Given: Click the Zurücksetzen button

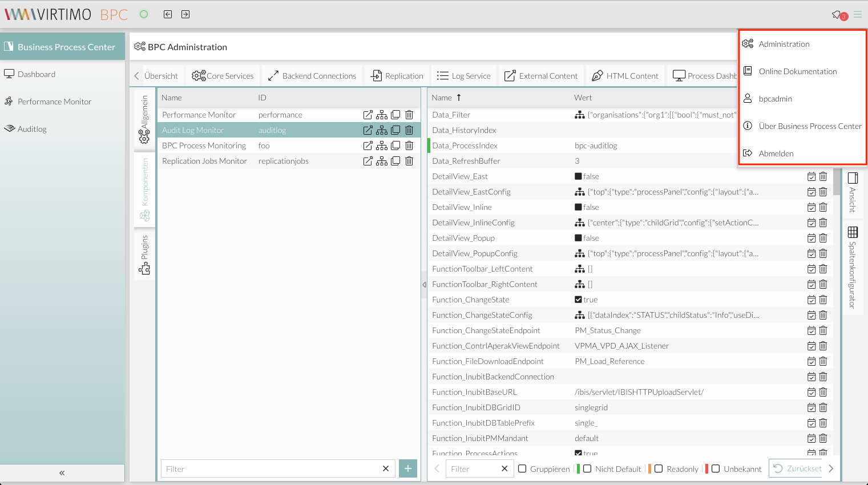Looking at the screenshot, I should [x=798, y=468].
